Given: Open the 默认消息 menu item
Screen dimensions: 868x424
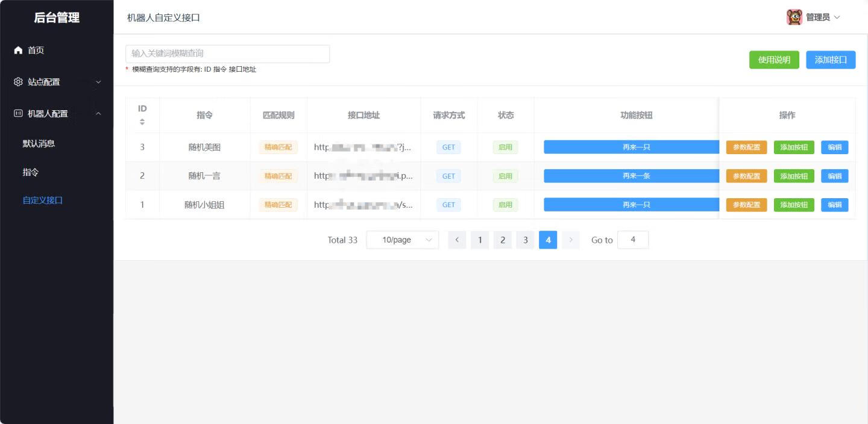Looking at the screenshot, I should pos(39,143).
